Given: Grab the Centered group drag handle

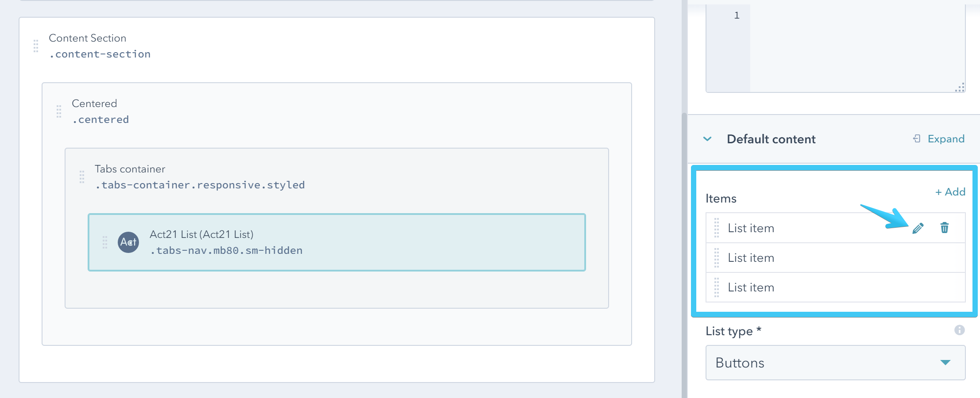Looking at the screenshot, I should point(59,111).
